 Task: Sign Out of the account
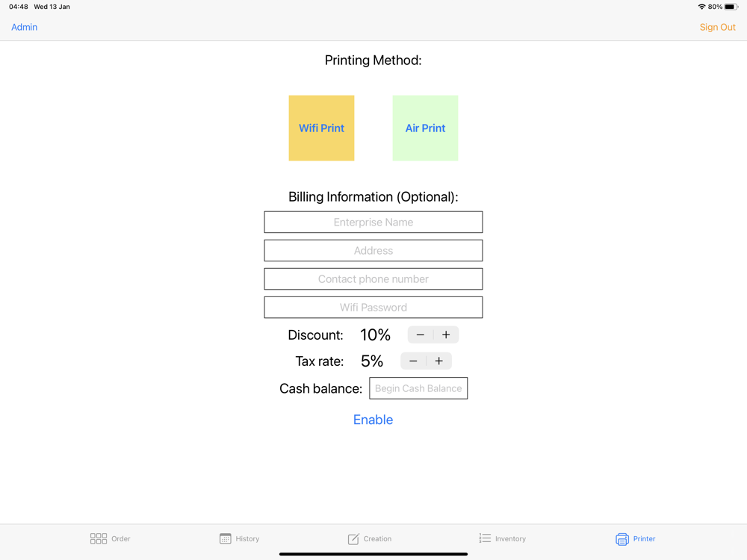[717, 27]
